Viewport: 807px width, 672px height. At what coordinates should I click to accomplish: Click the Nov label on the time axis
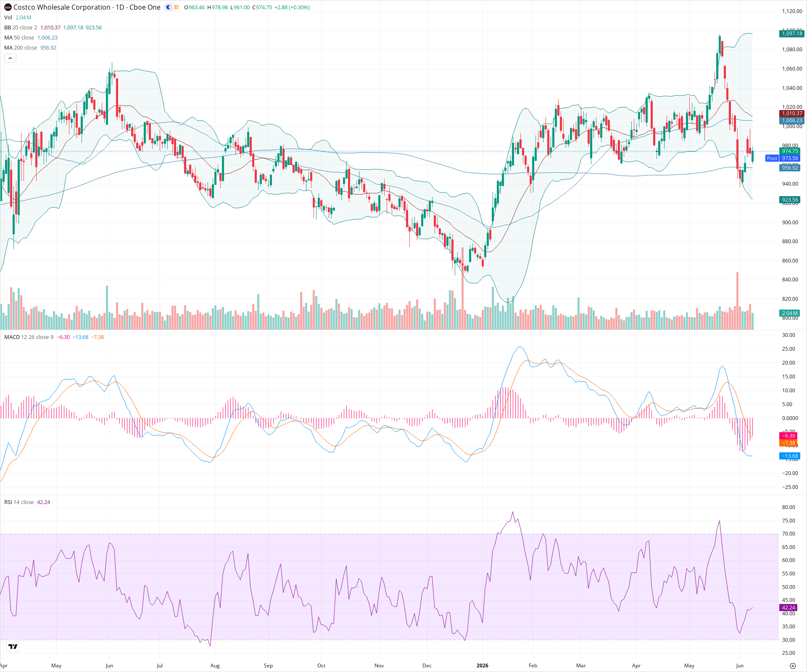pyautogui.click(x=379, y=666)
